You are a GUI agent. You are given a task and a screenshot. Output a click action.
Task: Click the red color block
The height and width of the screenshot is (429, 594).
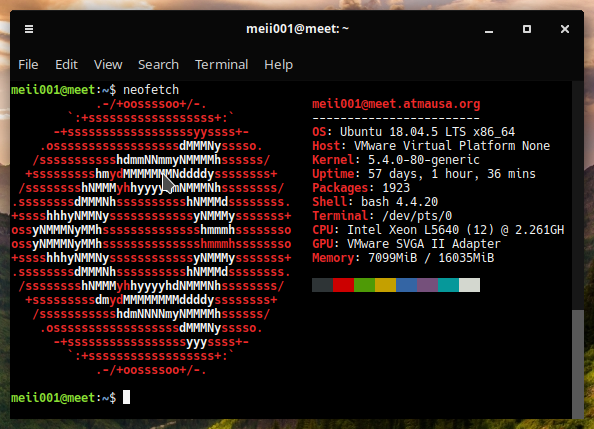343,285
